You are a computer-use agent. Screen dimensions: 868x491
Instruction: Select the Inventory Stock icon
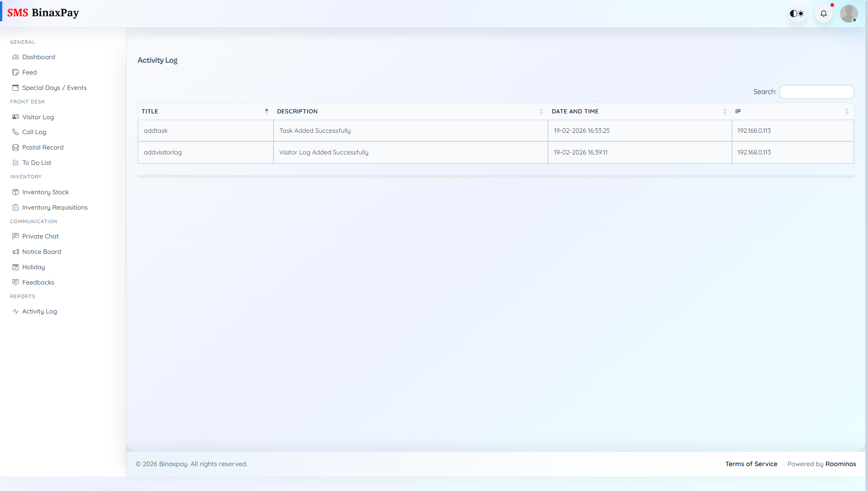click(15, 192)
